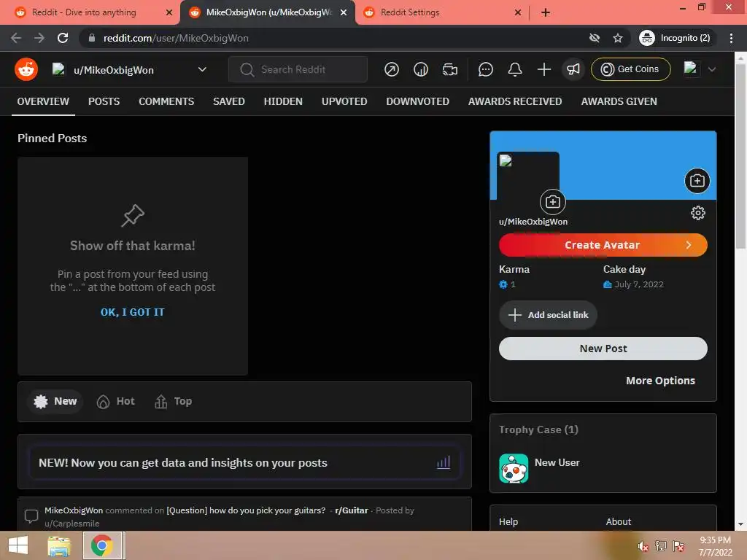Viewport: 747px width, 560px height.
Task: Click the Get Coins button
Action: point(630,69)
